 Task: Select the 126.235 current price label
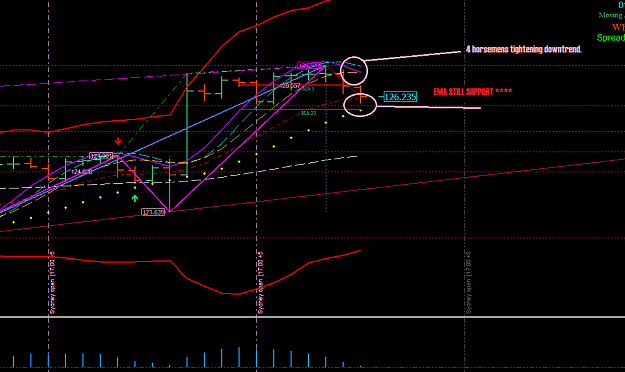pyautogui.click(x=400, y=97)
